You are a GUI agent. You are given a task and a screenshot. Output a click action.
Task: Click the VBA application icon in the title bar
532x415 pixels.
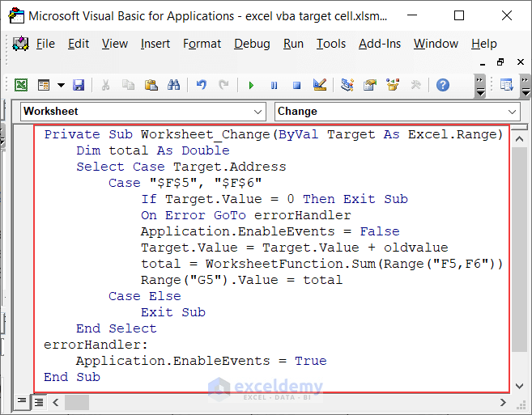pos(16,16)
